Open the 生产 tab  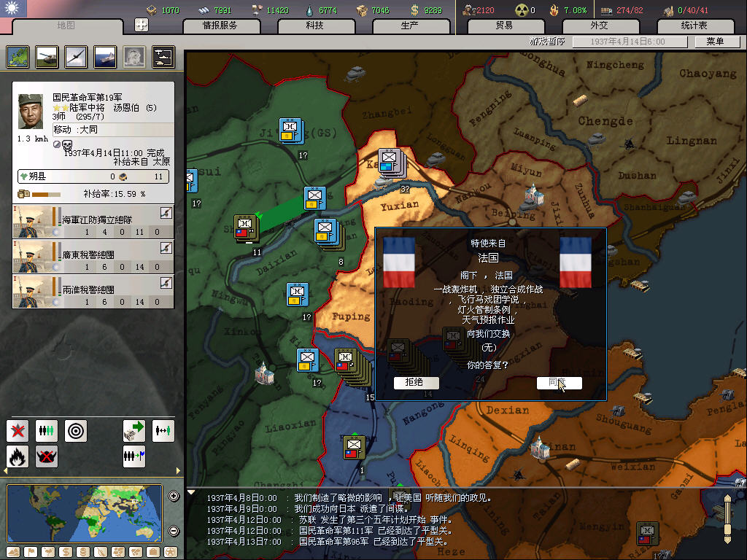click(x=410, y=26)
